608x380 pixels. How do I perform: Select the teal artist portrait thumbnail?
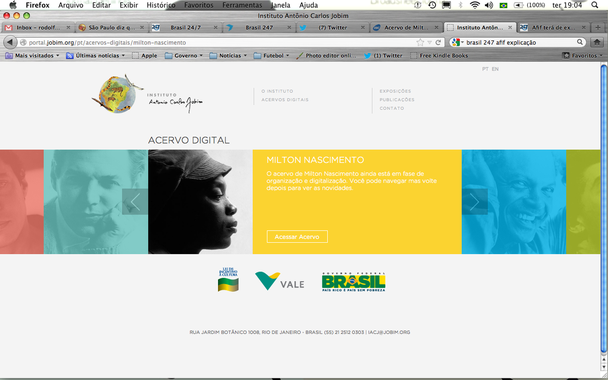[x=96, y=202]
